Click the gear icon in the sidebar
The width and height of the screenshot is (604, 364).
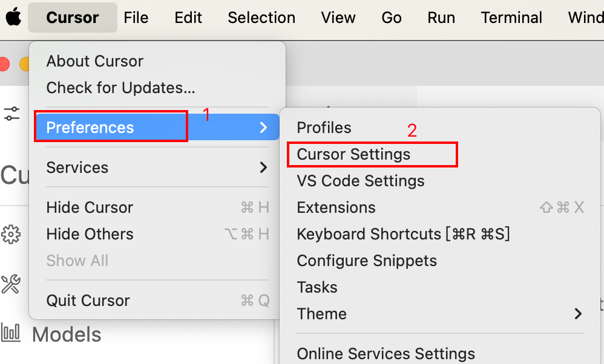click(11, 234)
